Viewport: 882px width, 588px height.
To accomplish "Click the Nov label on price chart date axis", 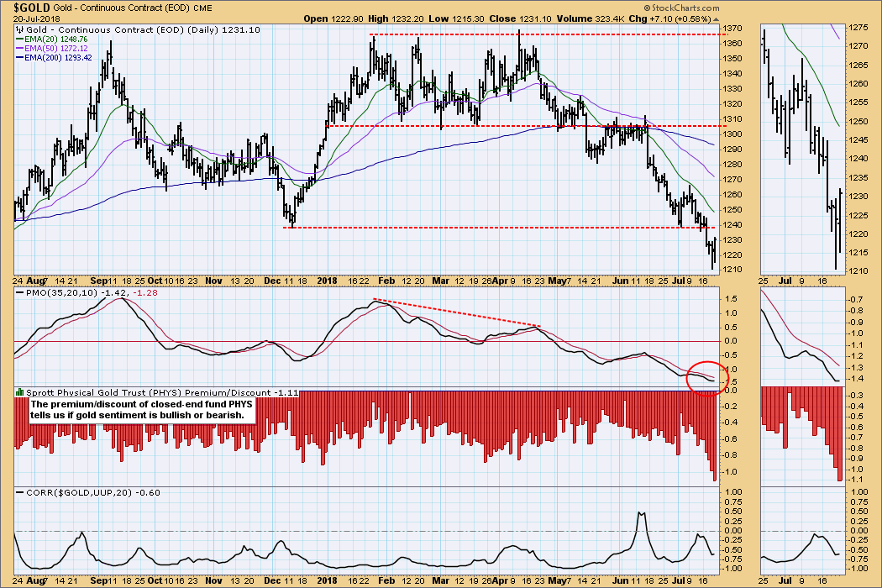I will click(x=213, y=281).
